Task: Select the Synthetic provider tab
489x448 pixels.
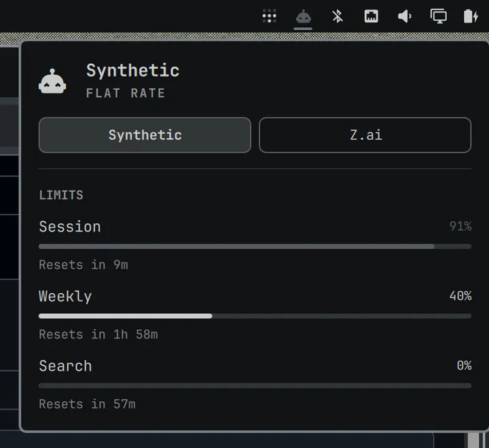Action: [145, 135]
